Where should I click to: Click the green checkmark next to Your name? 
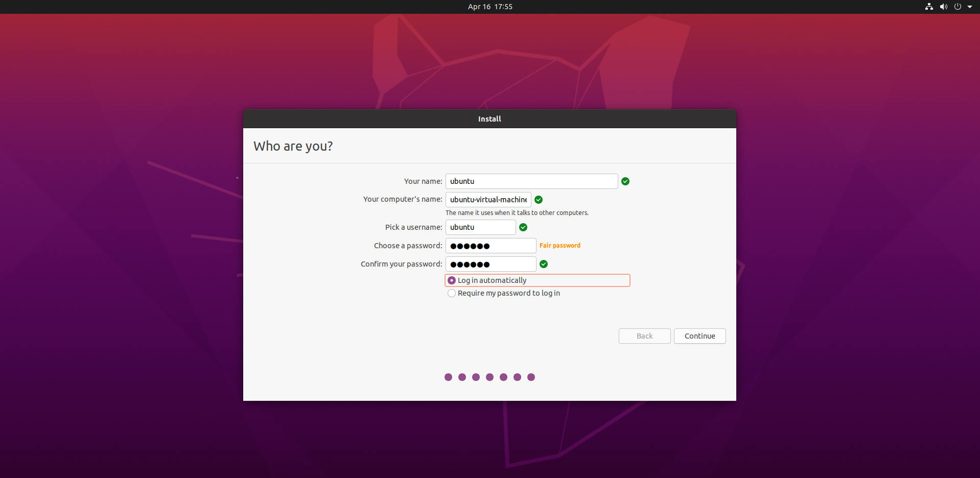pyautogui.click(x=625, y=181)
